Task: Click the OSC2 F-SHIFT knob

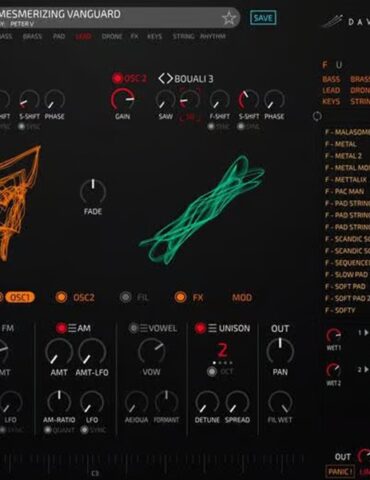Action: [x=220, y=100]
